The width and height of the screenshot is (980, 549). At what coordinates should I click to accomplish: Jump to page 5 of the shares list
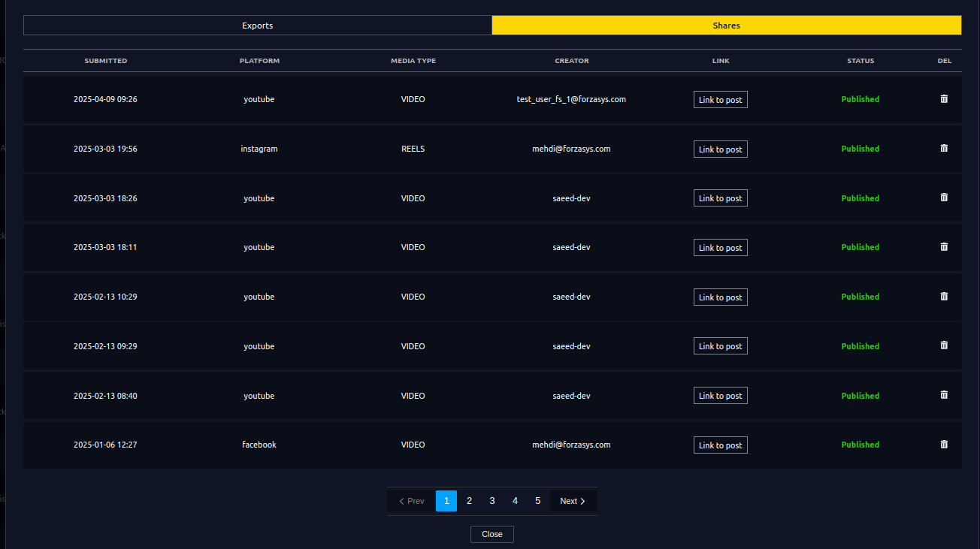tap(537, 500)
